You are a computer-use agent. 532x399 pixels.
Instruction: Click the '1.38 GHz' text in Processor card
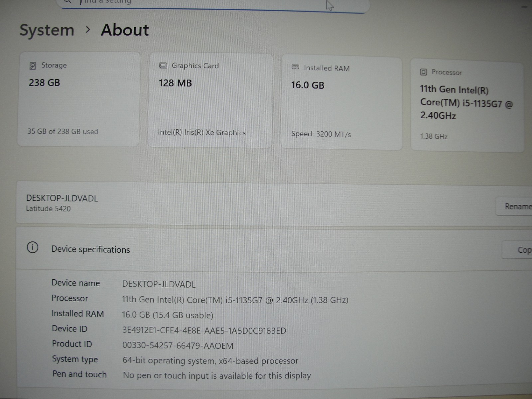pos(434,136)
